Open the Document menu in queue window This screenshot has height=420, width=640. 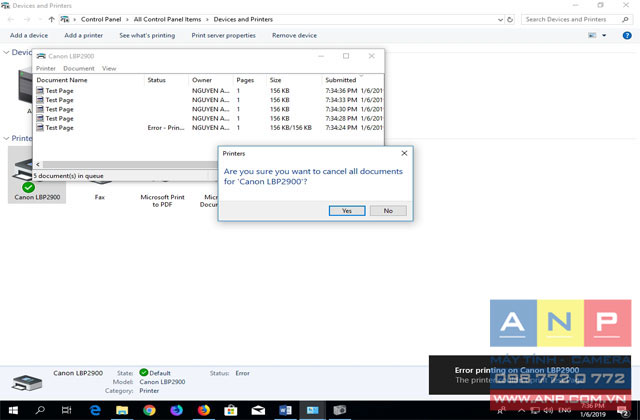[x=79, y=68]
